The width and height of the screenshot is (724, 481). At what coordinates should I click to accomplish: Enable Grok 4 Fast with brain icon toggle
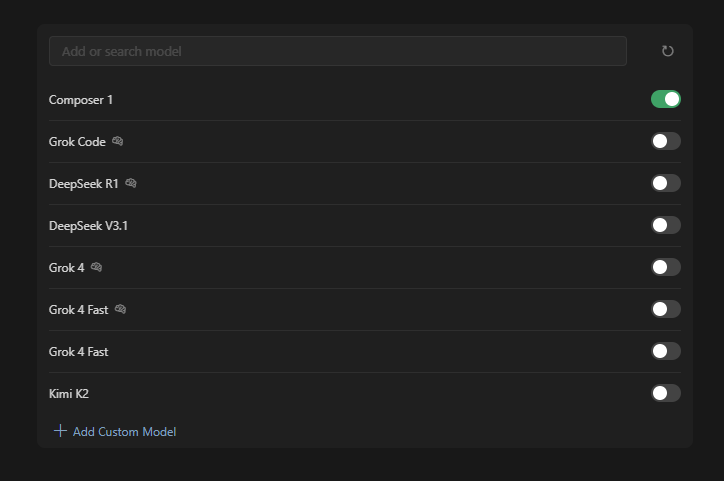(666, 309)
